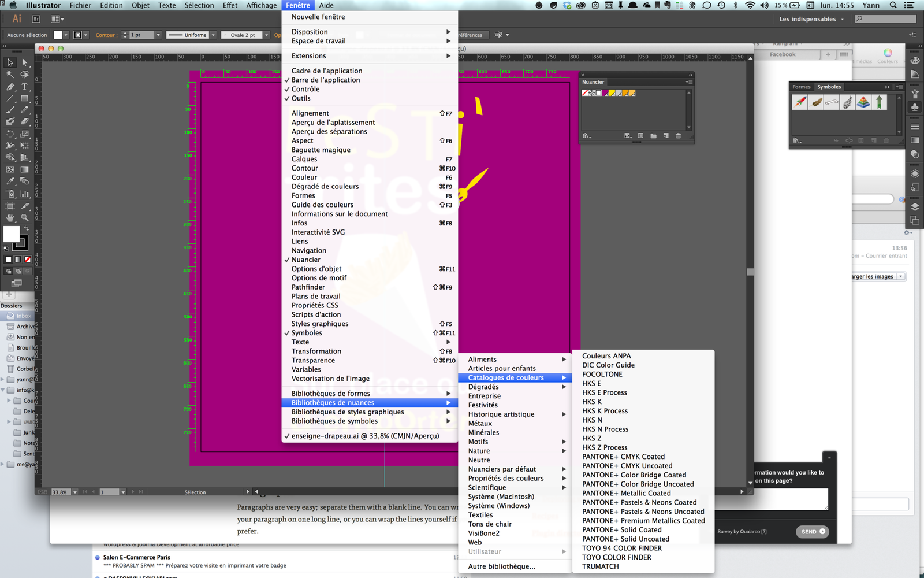This screenshot has width=924, height=578.
Task: Open swatch libraries menu in Nuancier panel
Action: tap(587, 136)
